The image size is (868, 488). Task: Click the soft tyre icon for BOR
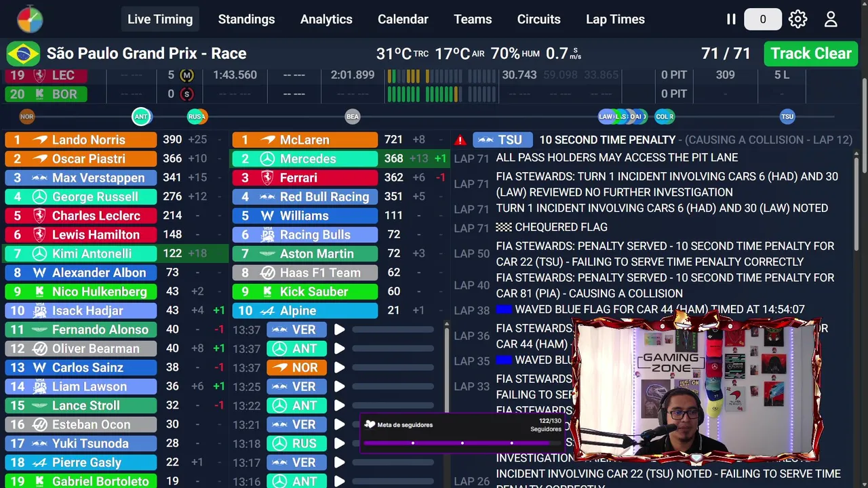tap(186, 94)
